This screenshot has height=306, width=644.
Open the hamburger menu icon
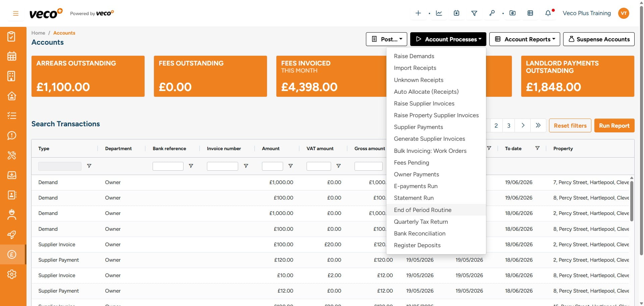[15, 13]
